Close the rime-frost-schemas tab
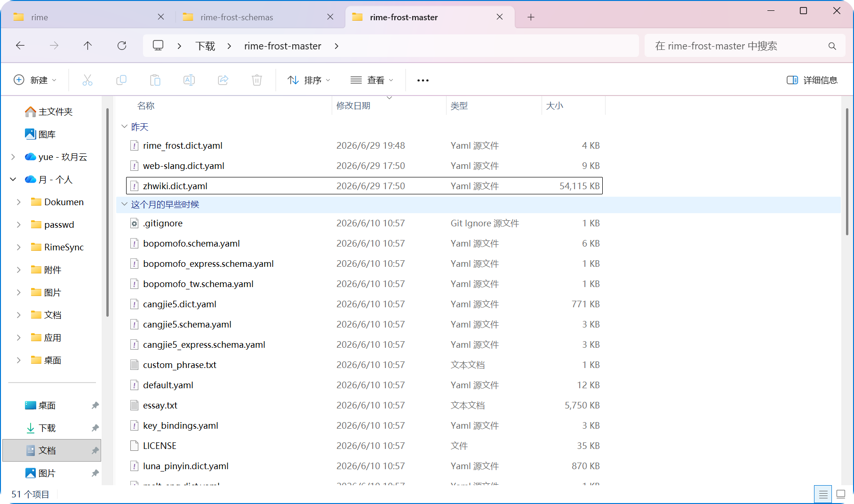Screen dimensions: 854x504 (x=330, y=17)
